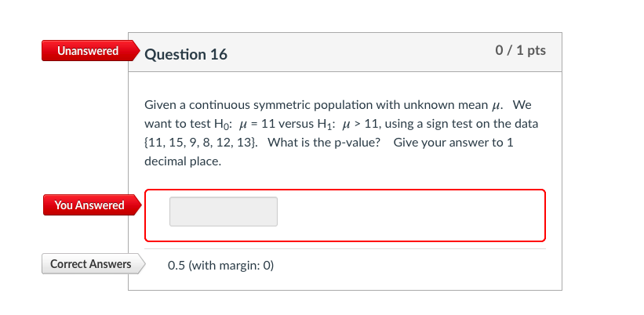Viewport: 644px width, 315px height.
Task: Click the empty answer input box
Action: click(224, 212)
